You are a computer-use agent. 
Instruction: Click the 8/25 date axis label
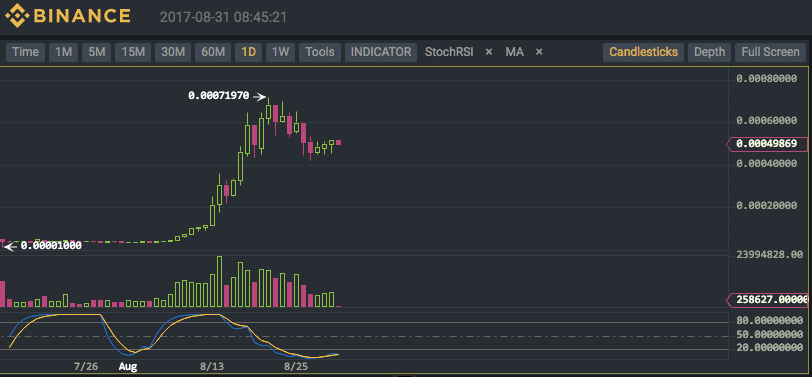pyautogui.click(x=295, y=367)
